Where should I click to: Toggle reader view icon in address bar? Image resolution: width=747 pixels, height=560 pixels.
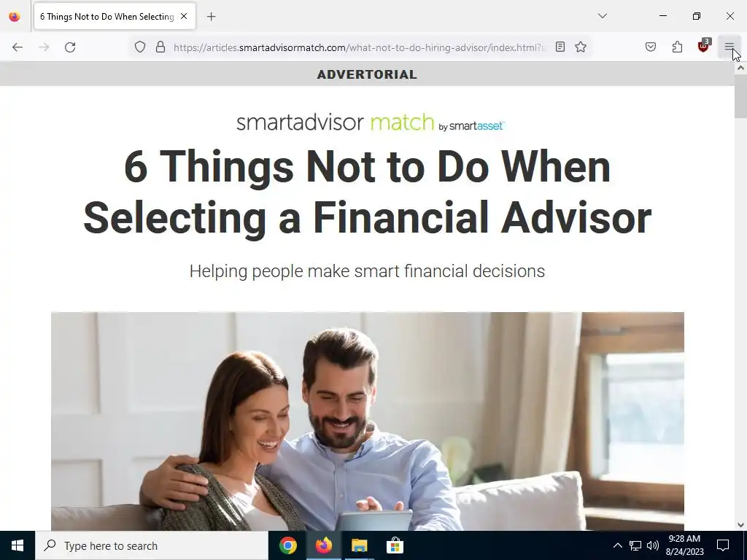tap(560, 47)
